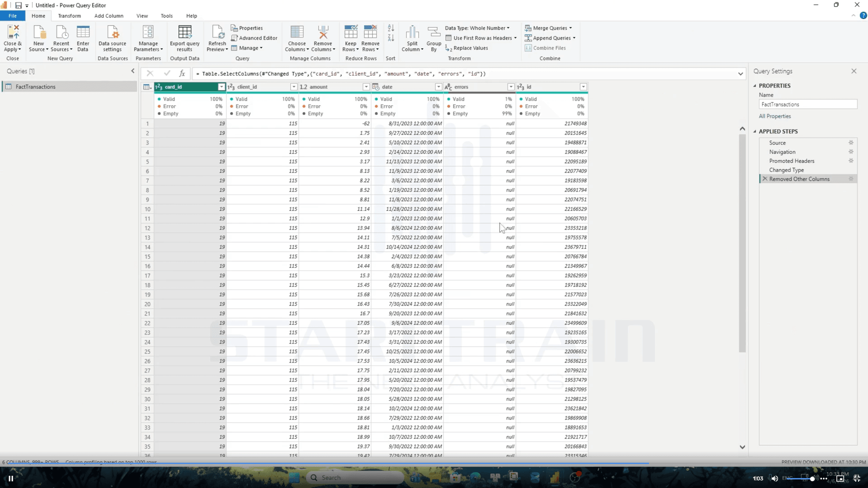Screen dimensions: 868x488
Task: Open card_id column filter dropdown
Action: (221, 87)
